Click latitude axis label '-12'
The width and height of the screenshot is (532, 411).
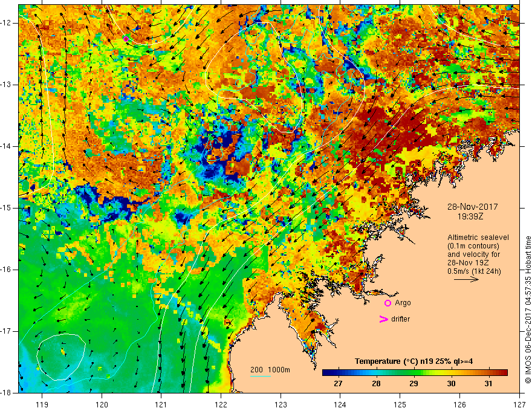pyautogui.click(x=7, y=23)
